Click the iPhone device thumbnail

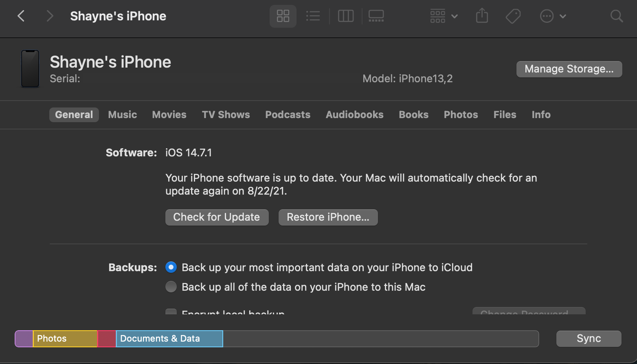pos(30,68)
